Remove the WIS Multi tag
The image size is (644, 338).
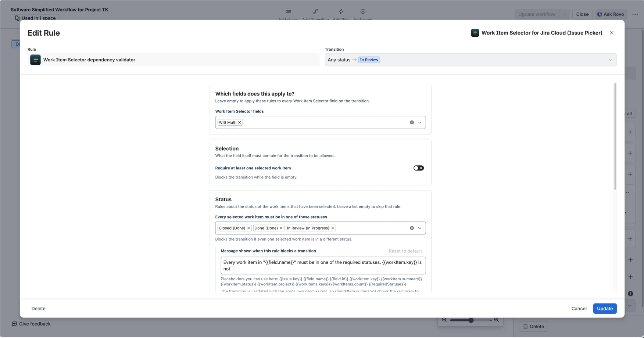click(240, 122)
